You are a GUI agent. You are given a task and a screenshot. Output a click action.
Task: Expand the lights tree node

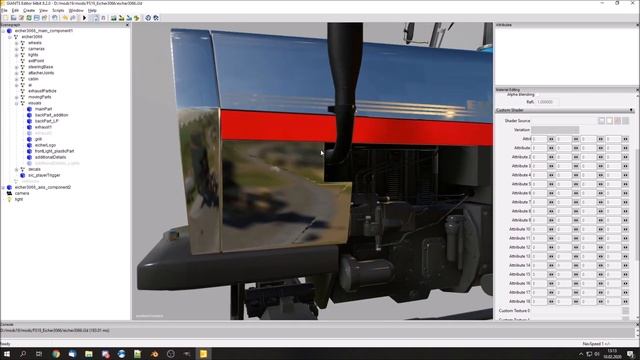[16, 55]
